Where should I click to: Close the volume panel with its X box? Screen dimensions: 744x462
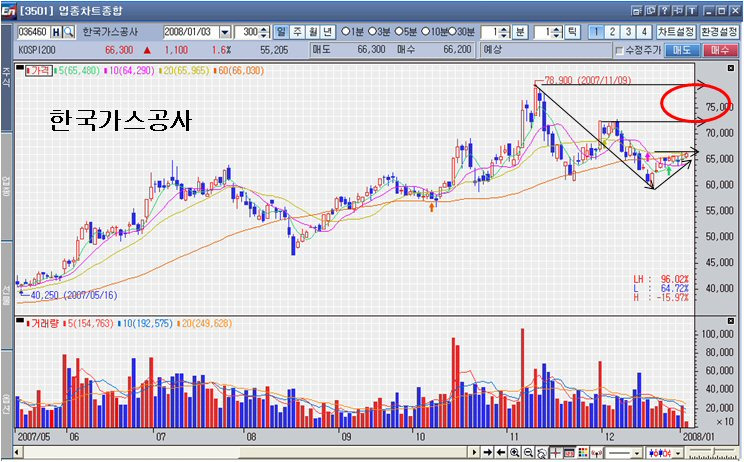tap(731, 321)
